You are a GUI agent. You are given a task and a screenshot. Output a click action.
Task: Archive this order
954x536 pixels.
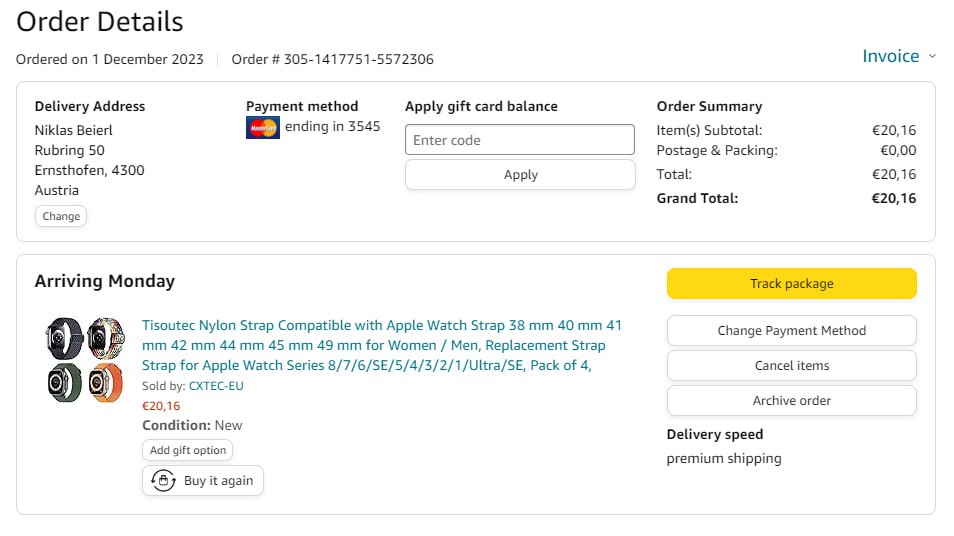791,401
